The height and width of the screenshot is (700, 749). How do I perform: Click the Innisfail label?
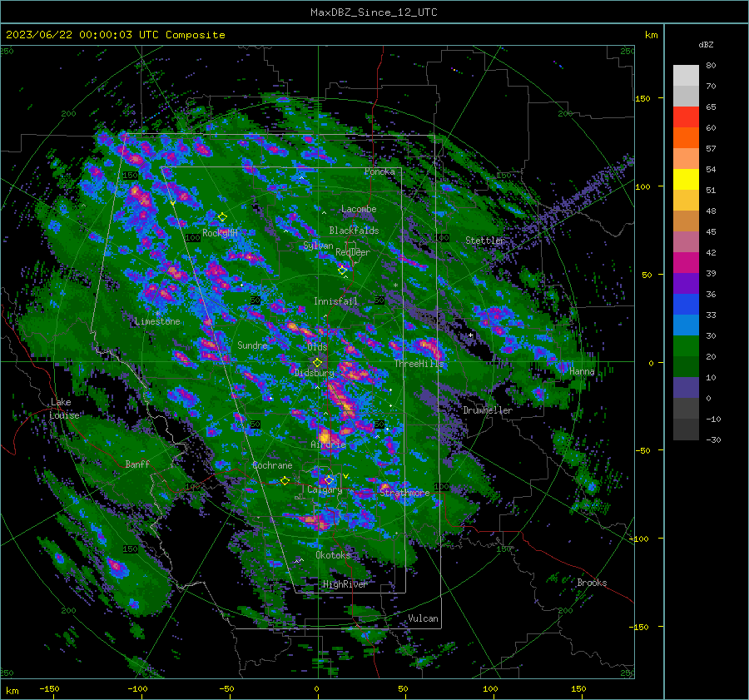[336, 301]
